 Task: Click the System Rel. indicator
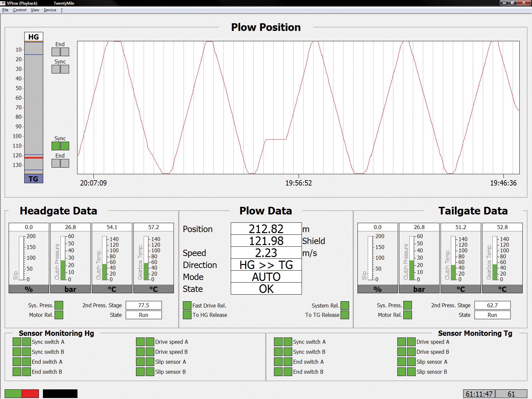pyautogui.click(x=345, y=306)
